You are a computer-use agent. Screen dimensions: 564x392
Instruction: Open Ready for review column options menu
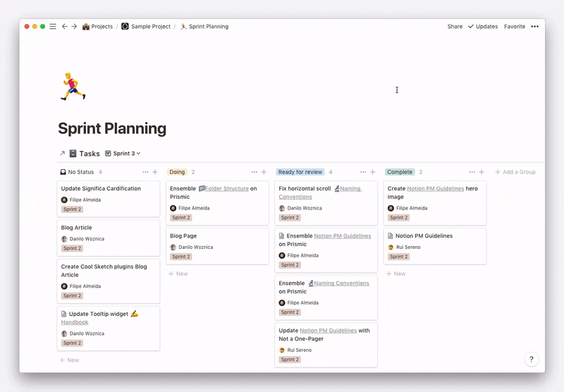pos(363,172)
